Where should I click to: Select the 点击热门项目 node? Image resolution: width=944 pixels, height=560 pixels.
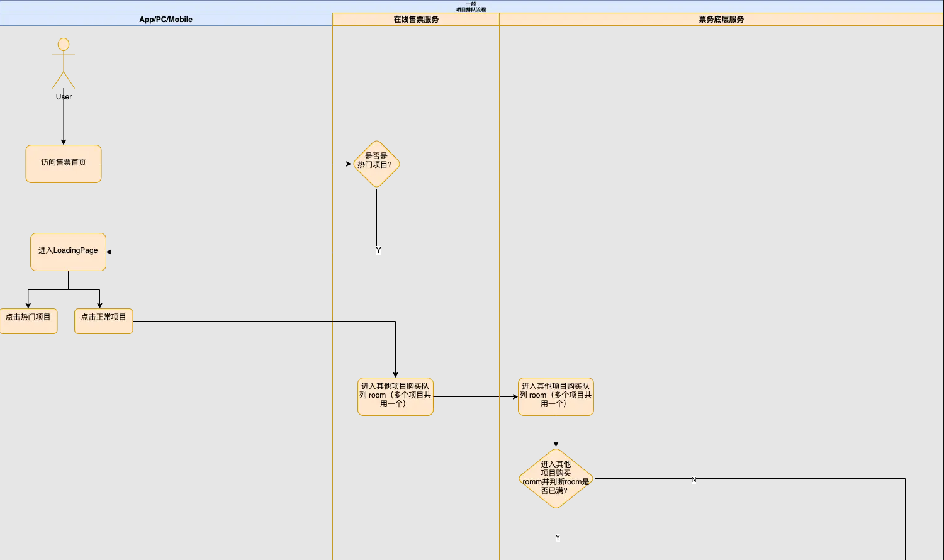[x=28, y=321]
